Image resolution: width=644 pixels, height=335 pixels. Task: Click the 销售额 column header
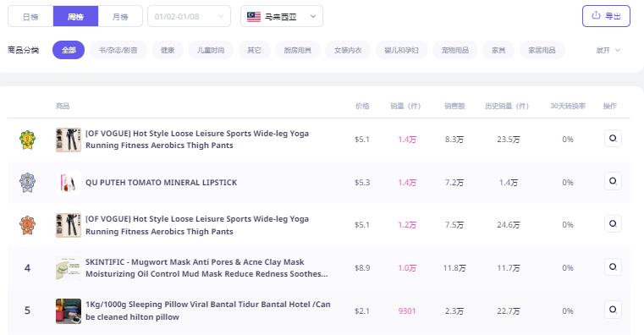pos(454,106)
